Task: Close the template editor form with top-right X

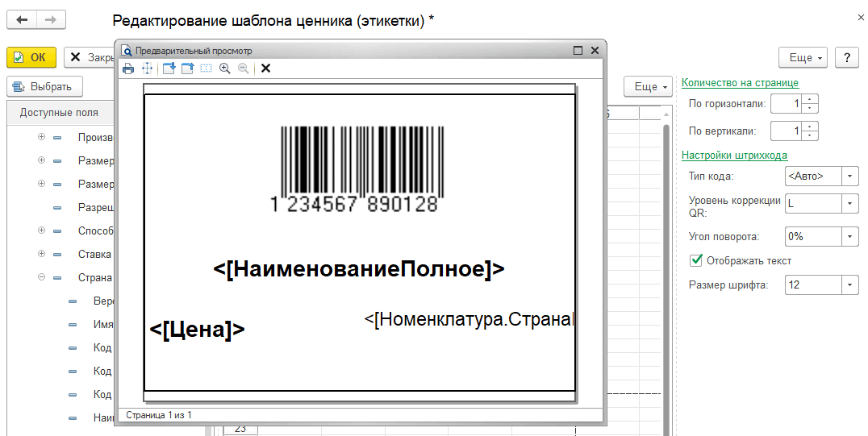Action: (861, 19)
